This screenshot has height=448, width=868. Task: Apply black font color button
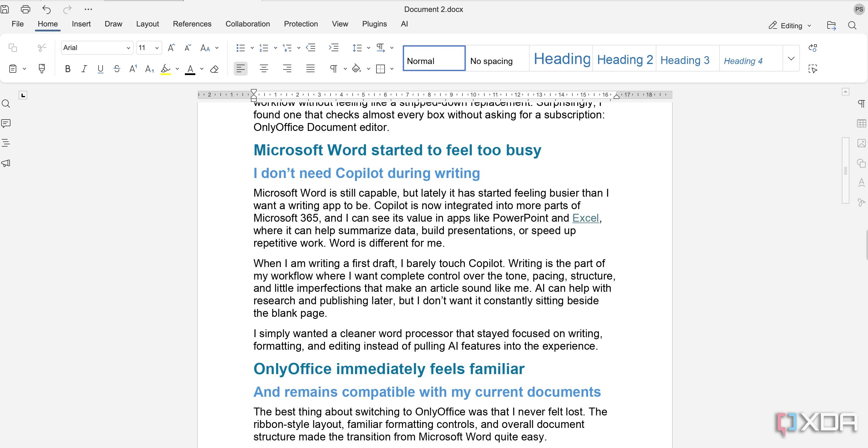point(190,69)
